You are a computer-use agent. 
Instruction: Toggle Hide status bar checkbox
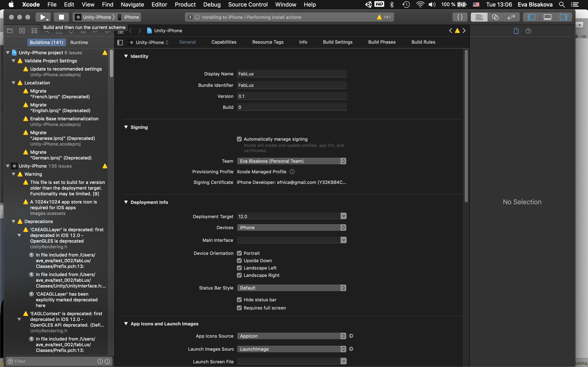click(x=239, y=300)
